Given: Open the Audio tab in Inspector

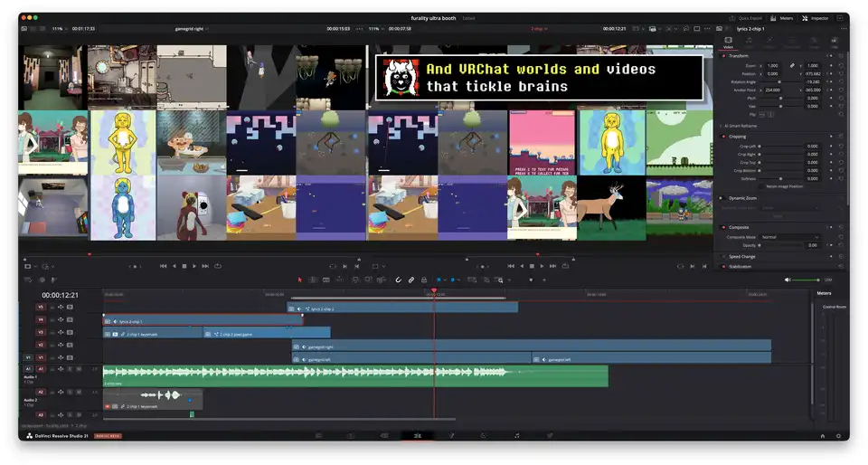Looking at the screenshot, I should [749, 43].
